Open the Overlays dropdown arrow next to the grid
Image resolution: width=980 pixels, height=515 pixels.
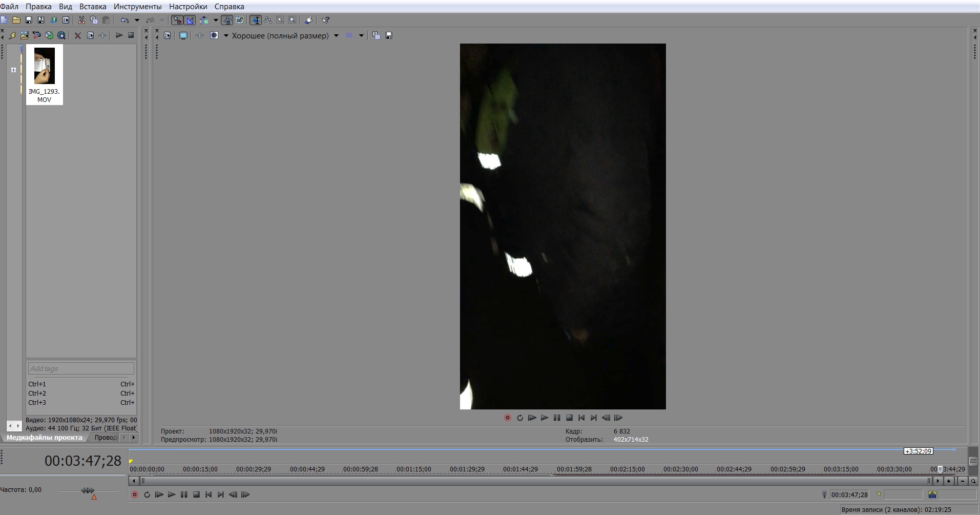[361, 35]
